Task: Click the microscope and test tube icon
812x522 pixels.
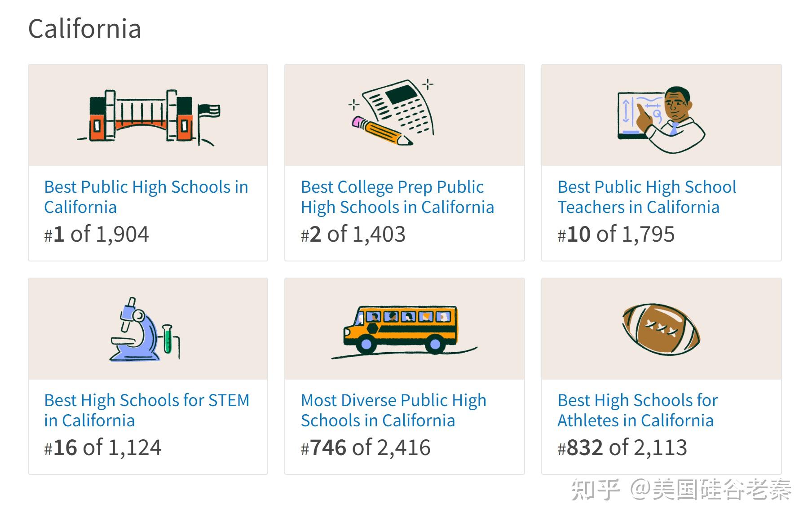Action: click(145, 329)
